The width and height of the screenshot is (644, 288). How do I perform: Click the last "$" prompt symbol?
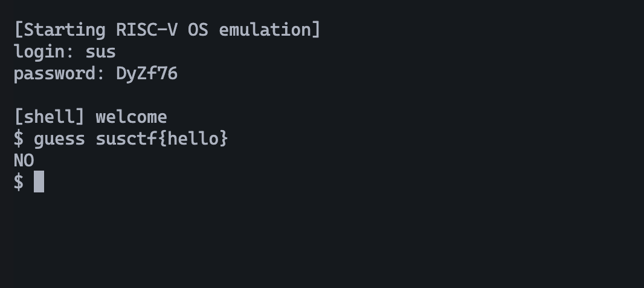[19, 182]
